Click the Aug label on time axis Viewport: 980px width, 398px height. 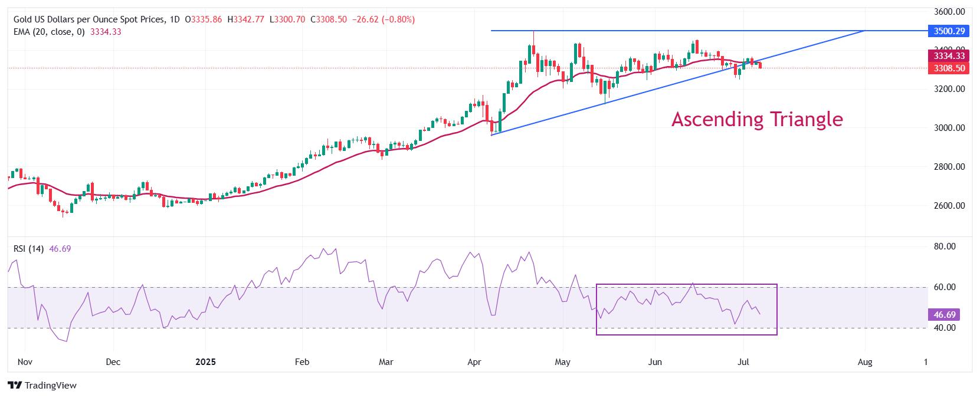click(864, 362)
